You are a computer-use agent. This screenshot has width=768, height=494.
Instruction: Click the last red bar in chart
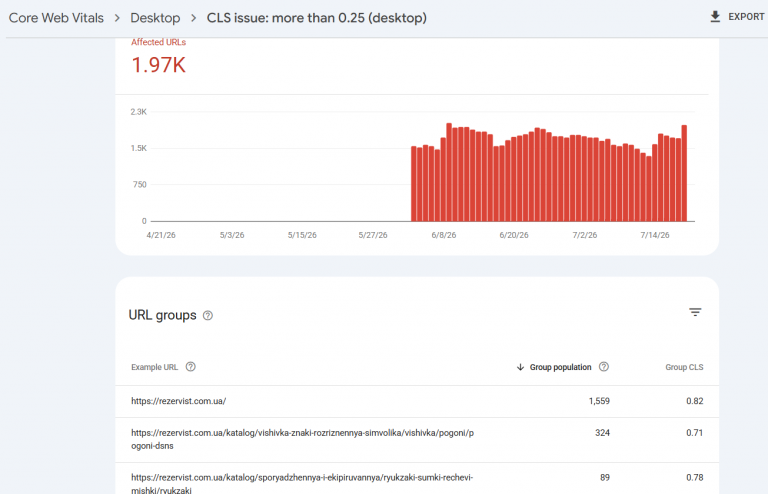pos(684,173)
